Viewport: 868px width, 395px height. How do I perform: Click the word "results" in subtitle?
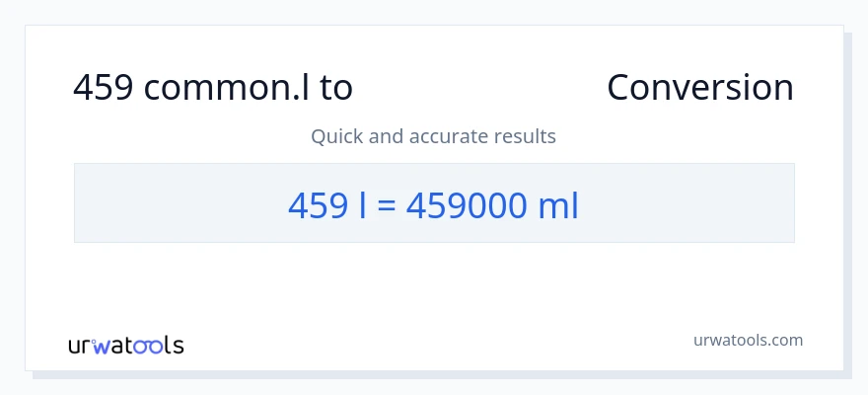pyautogui.click(x=526, y=136)
